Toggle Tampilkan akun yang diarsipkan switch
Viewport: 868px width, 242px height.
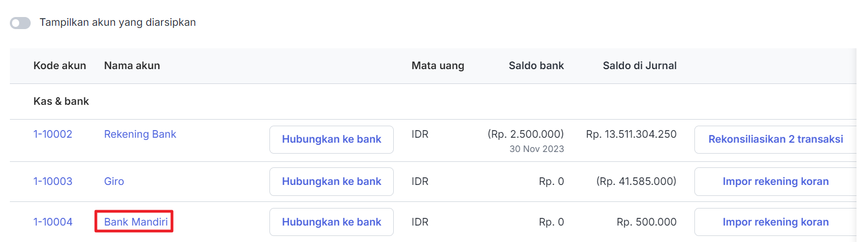pos(20,23)
